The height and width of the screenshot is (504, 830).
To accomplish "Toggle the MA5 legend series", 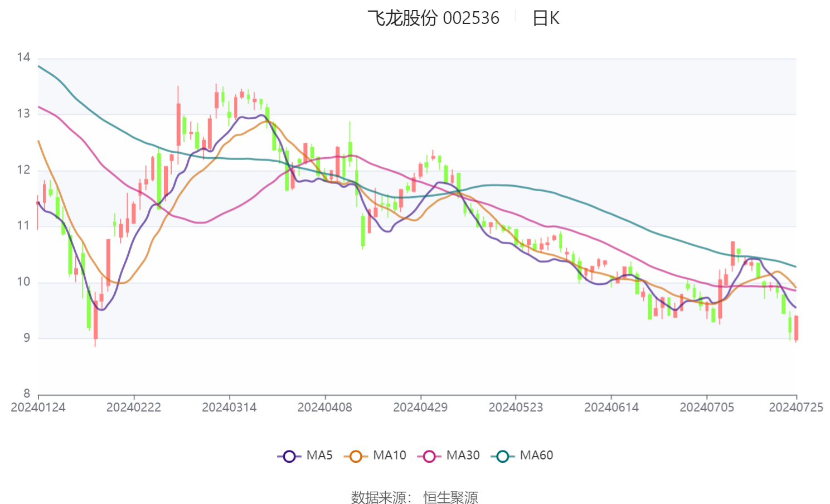I will [x=305, y=455].
